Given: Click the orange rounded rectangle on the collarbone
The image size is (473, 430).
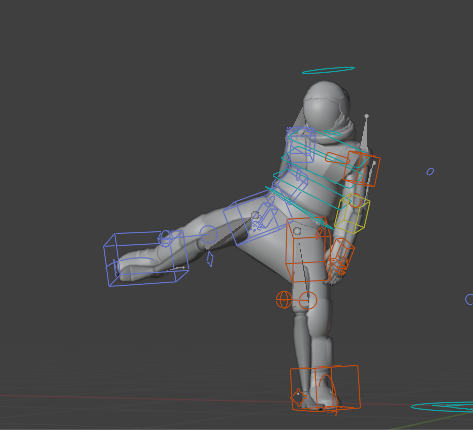Looking at the screenshot, I should pyautogui.click(x=337, y=158).
